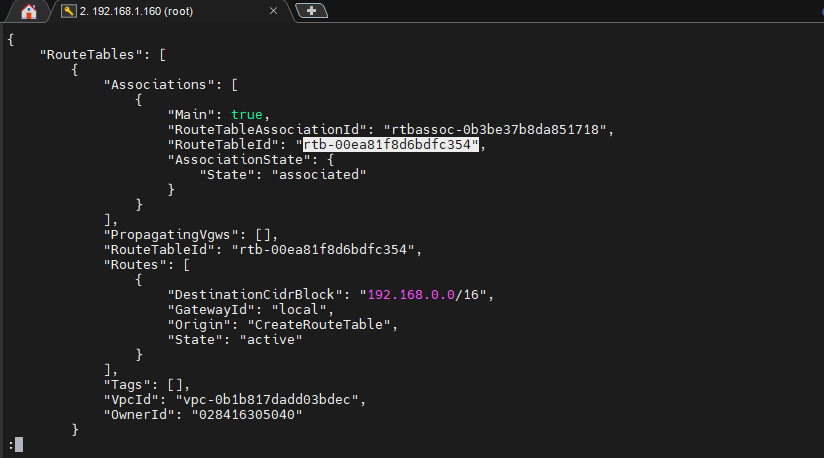Click the "Routes" key

point(135,265)
